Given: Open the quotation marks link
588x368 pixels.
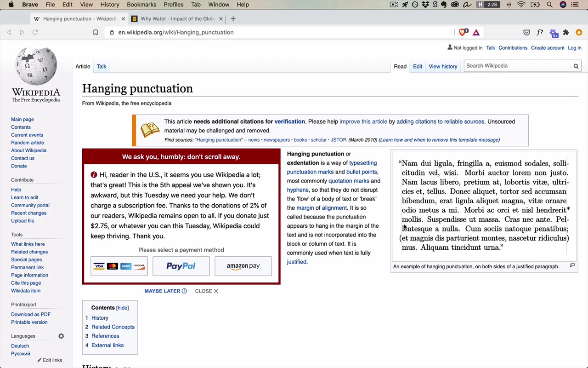Looking at the screenshot, I should [x=349, y=181].
